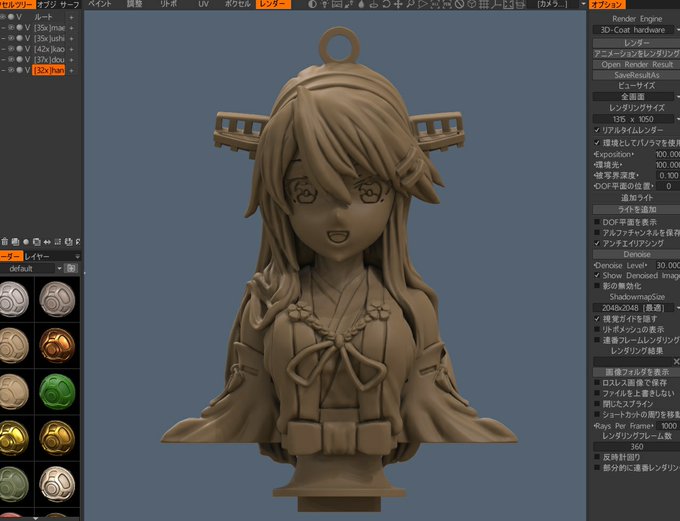680x521 pixels.
Task: Click the light bulb icon in top toolbar
Action: point(324,4)
